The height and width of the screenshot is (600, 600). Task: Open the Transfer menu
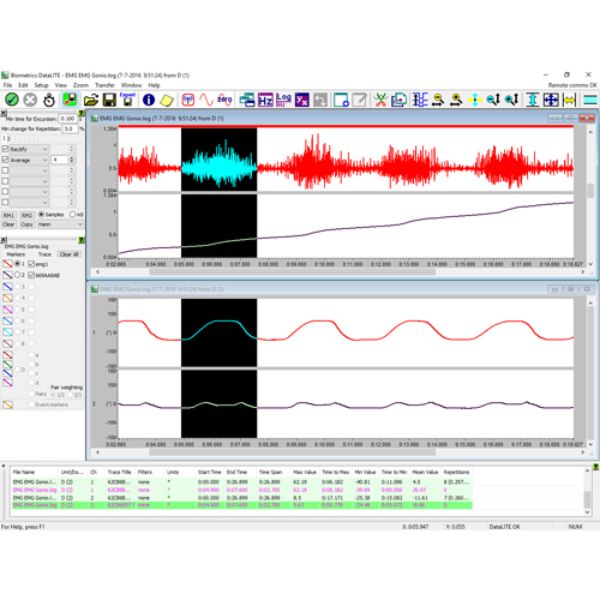point(105,85)
